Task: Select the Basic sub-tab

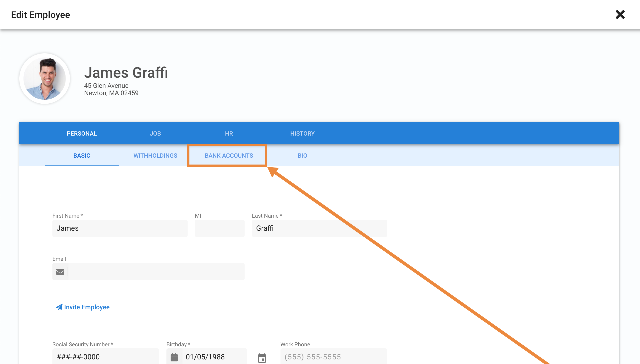Action: tap(82, 156)
